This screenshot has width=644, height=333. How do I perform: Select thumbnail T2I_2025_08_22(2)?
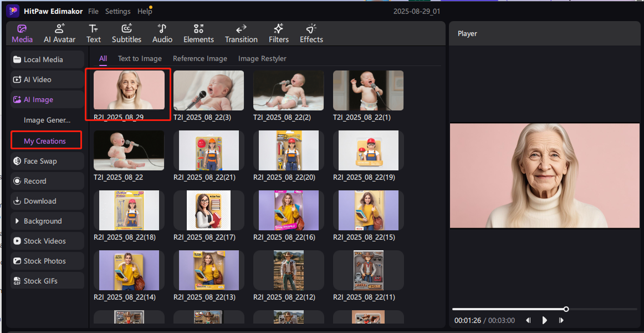point(288,90)
